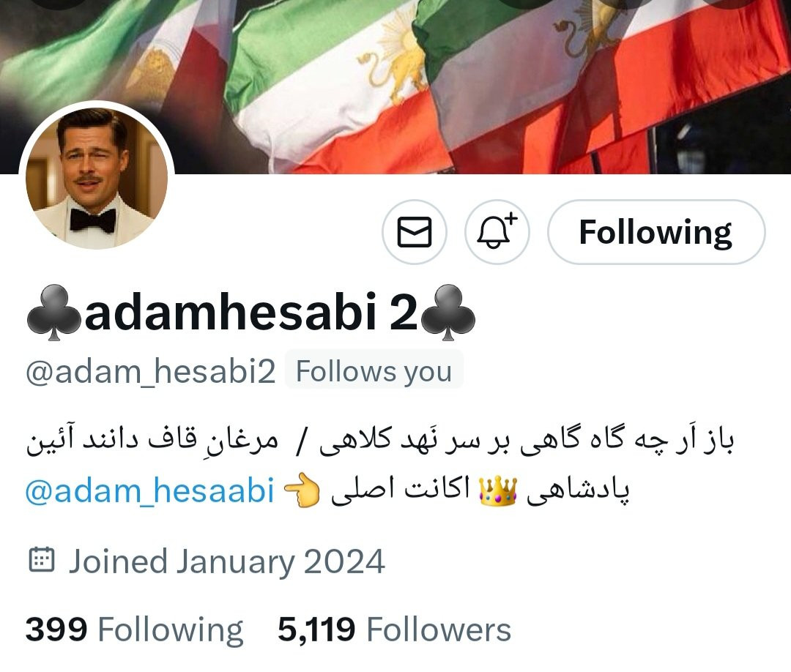Turn on post notifications bell icon

click(x=497, y=232)
